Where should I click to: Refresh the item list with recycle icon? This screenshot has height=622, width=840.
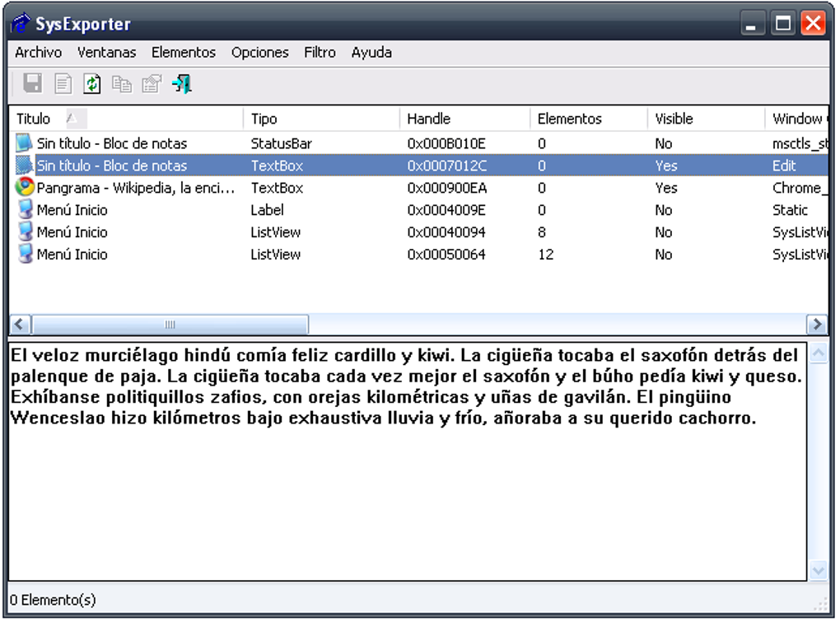[91, 83]
